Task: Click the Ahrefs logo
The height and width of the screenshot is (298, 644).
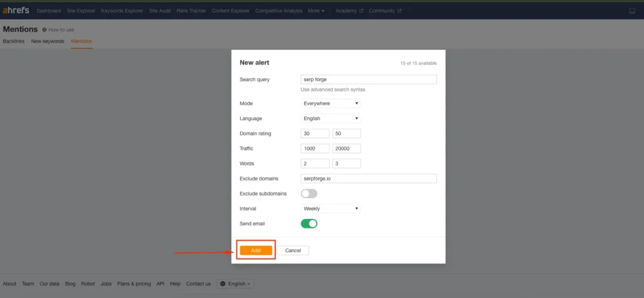Action: click(16, 11)
